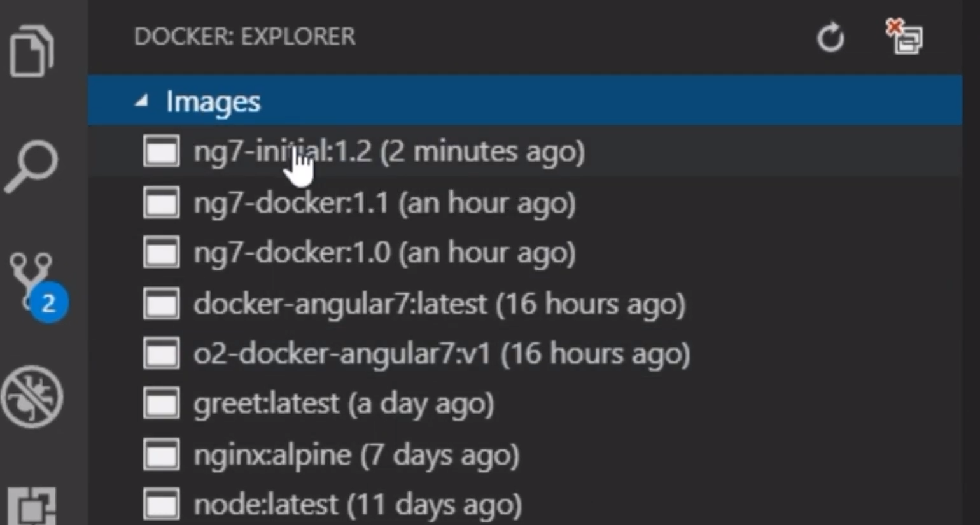Screen dimensions: 980x525
Task: Select node:latest image entry
Action: click(525, 505)
